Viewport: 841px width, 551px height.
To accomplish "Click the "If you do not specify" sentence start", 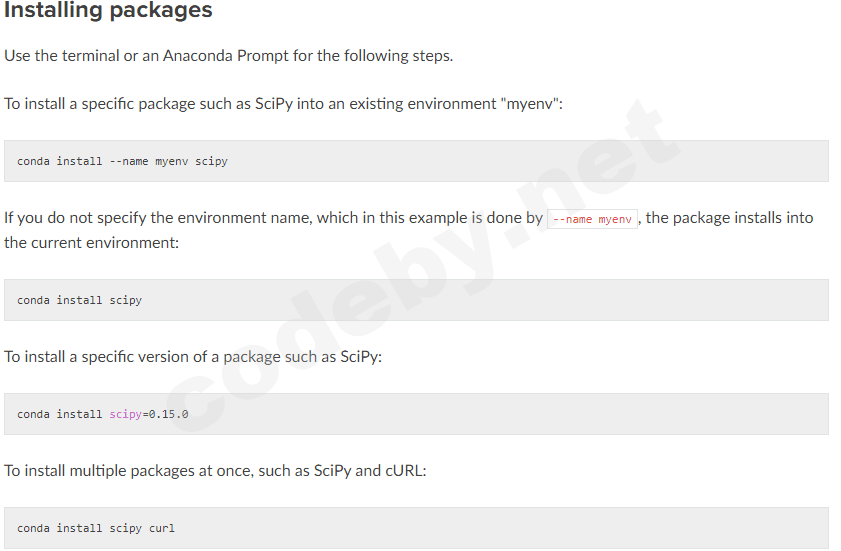I will point(74,218).
